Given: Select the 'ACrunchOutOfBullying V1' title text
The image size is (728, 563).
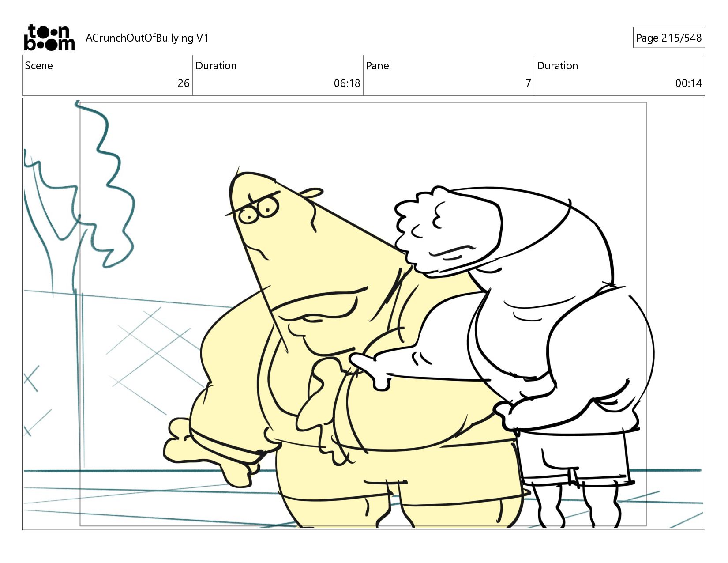Looking at the screenshot, I should click(147, 38).
